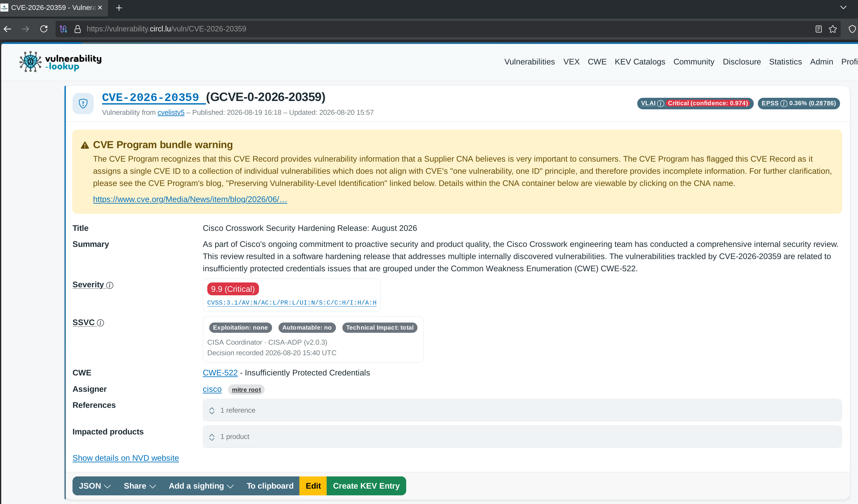This screenshot has height=504, width=858.
Task: Open a new browser tab with the plus
Action: click(119, 8)
